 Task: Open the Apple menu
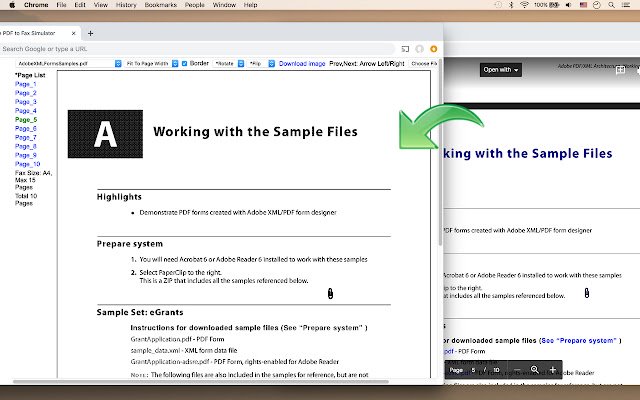12,5
